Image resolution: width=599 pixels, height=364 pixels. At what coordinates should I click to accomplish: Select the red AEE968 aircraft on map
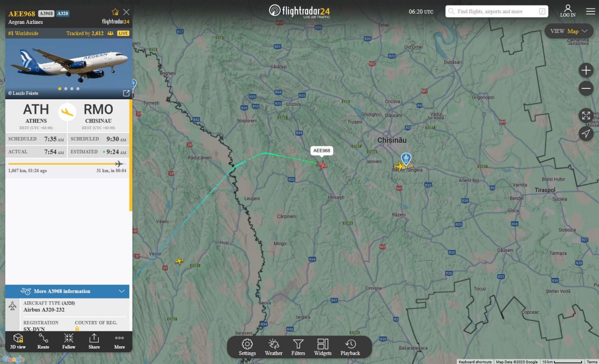(322, 165)
